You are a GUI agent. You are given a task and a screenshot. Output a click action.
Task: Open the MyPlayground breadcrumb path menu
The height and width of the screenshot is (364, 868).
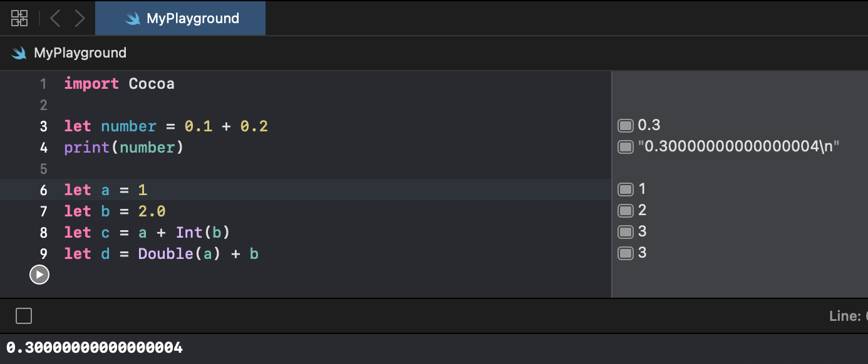point(80,53)
